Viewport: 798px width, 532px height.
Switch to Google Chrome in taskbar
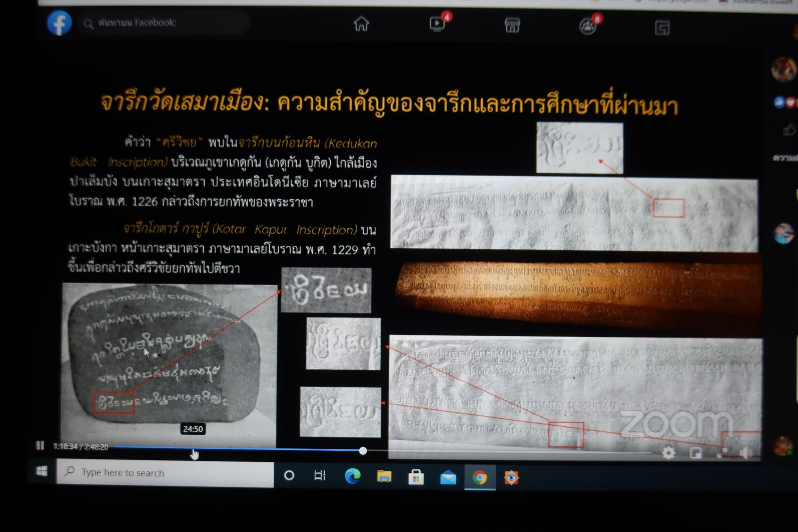pyautogui.click(x=480, y=477)
